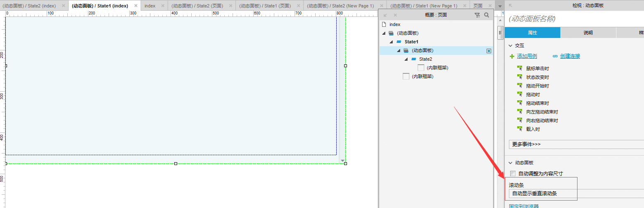The width and height of the screenshot is (644, 208).
Task: Click the 固定到浏览器 link
Action: (x=524, y=206)
